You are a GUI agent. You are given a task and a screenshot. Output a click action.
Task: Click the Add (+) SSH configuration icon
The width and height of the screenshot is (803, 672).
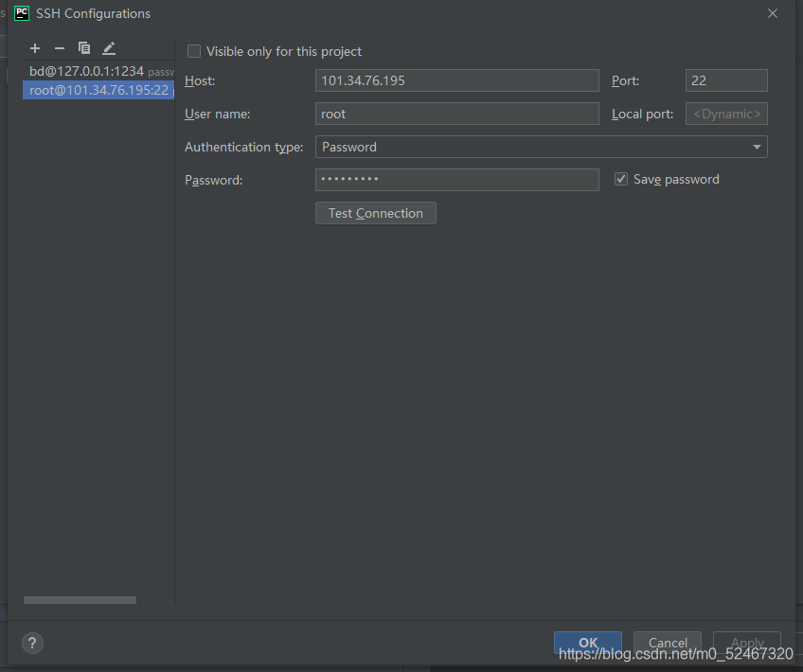tap(35, 48)
